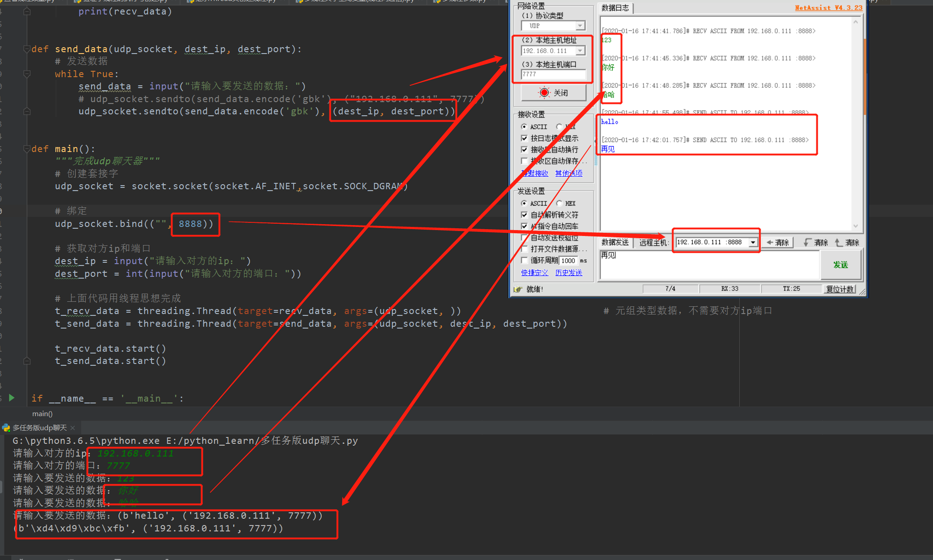Close the 多任务版udp聊天 run tab
This screenshot has width=933, height=560.
pyautogui.click(x=73, y=428)
